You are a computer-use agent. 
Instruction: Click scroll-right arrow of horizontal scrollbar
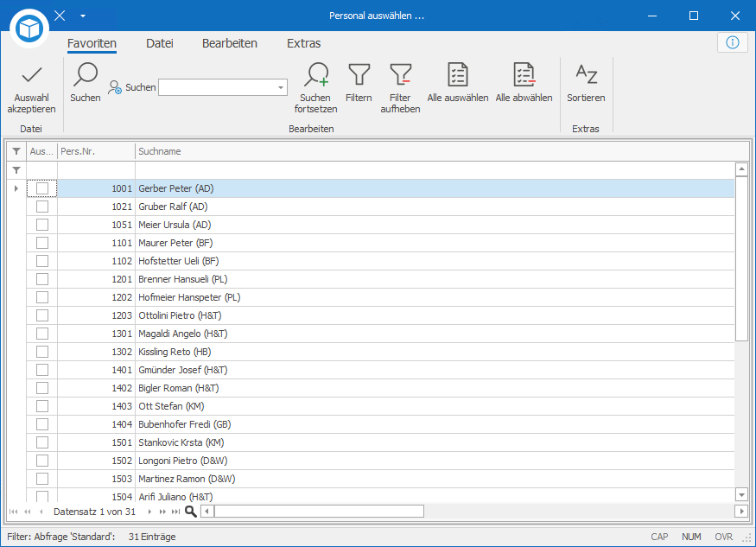point(741,512)
